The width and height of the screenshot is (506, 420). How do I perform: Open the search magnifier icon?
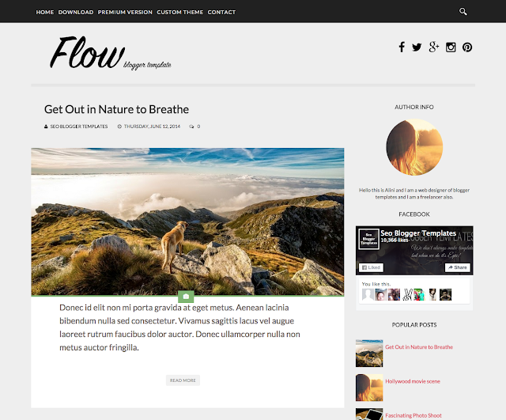pyautogui.click(x=463, y=12)
